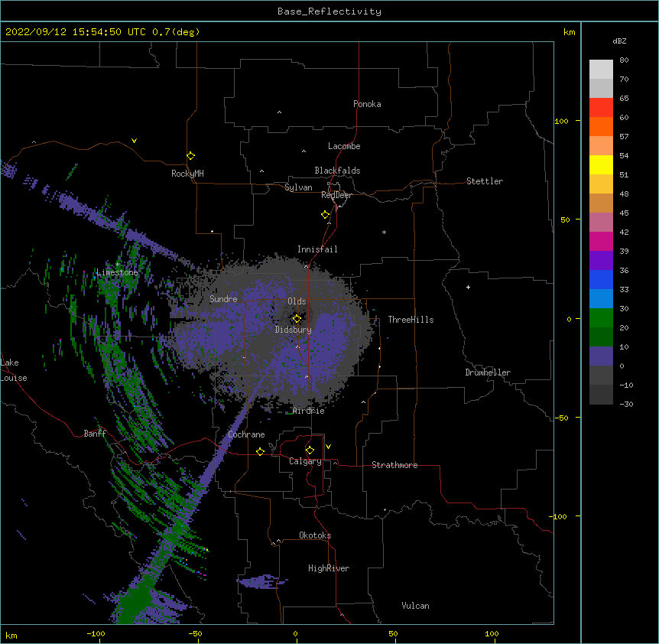The height and width of the screenshot is (644, 659).
Task: Click the RockyMH label
Action: point(187,174)
